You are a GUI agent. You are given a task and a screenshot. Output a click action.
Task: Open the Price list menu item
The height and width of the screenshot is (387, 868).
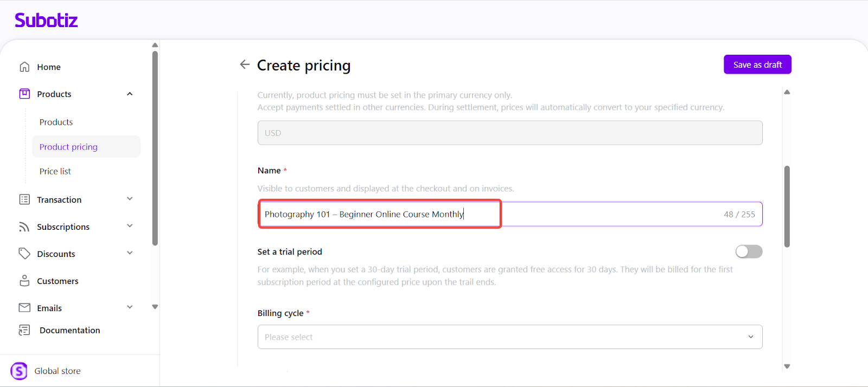click(x=55, y=171)
